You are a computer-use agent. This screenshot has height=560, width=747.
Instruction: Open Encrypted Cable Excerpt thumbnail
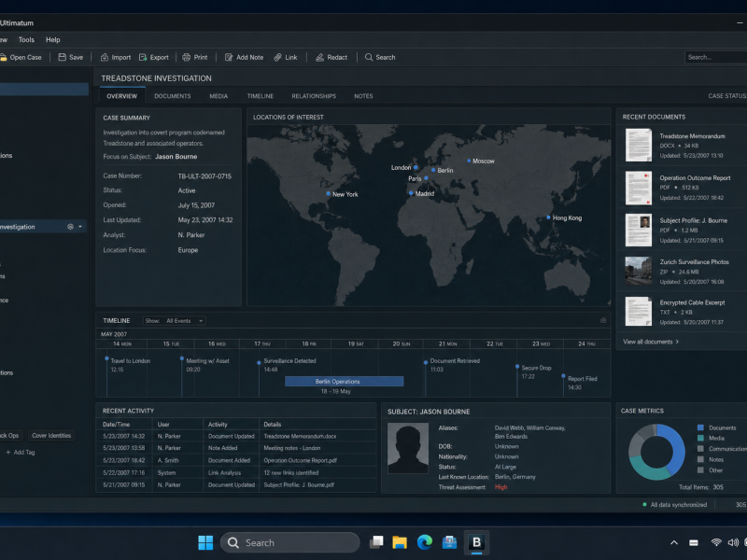(x=639, y=312)
